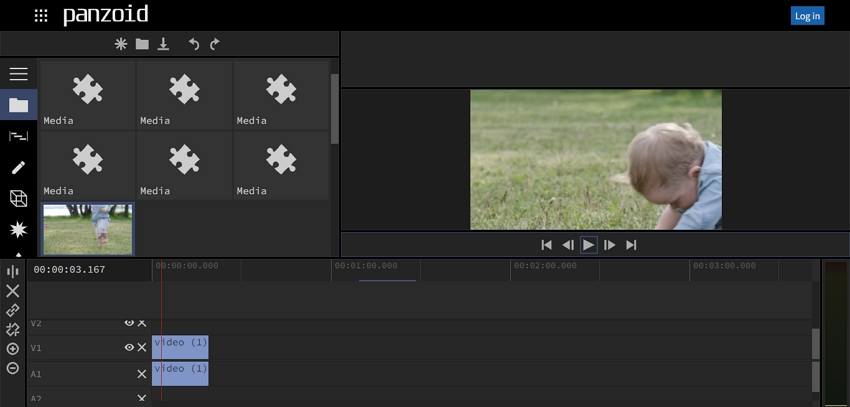Click the puzzle-piece snap tool in timeline toolbar
This screenshot has width=850, height=407.
click(x=12, y=330)
